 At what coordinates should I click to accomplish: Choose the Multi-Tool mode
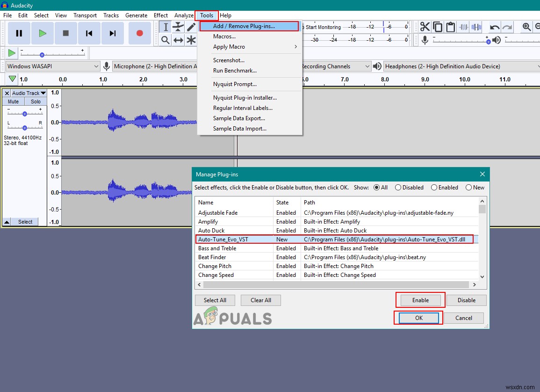tap(191, 40)
